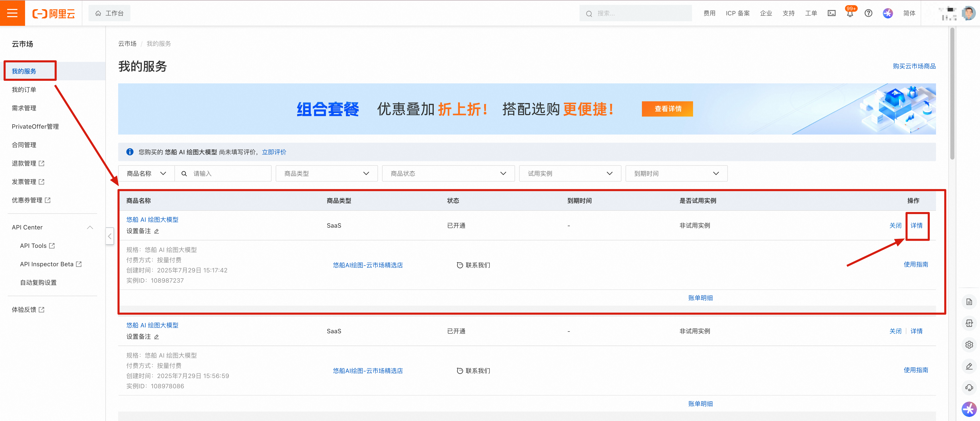Click 关闭 for instance 108978086
This screenshot has height=421, width=980.
895,331
